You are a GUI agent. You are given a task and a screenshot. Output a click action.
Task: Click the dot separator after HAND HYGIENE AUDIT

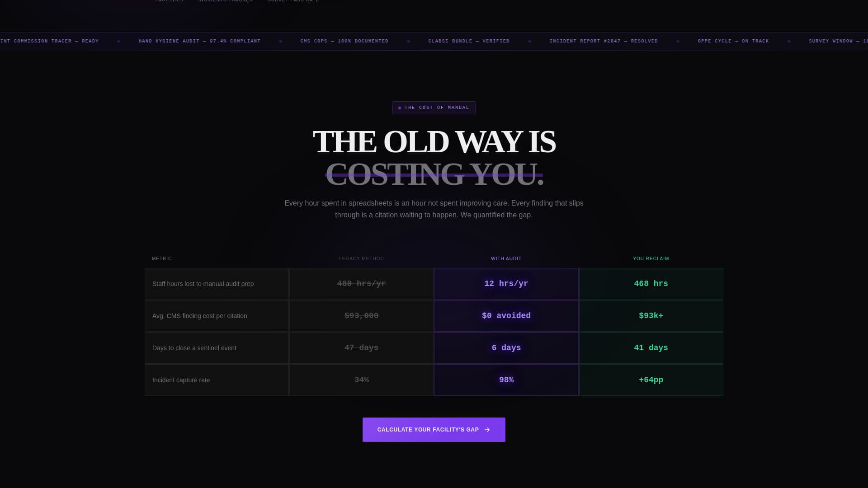tap(281, 41)
